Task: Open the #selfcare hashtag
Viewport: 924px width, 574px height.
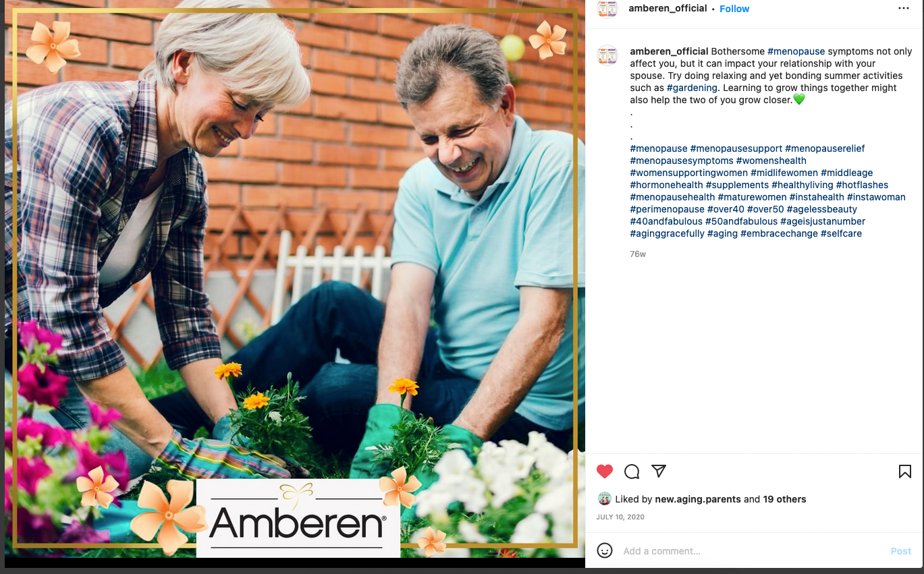Action: tap(841, 233)
